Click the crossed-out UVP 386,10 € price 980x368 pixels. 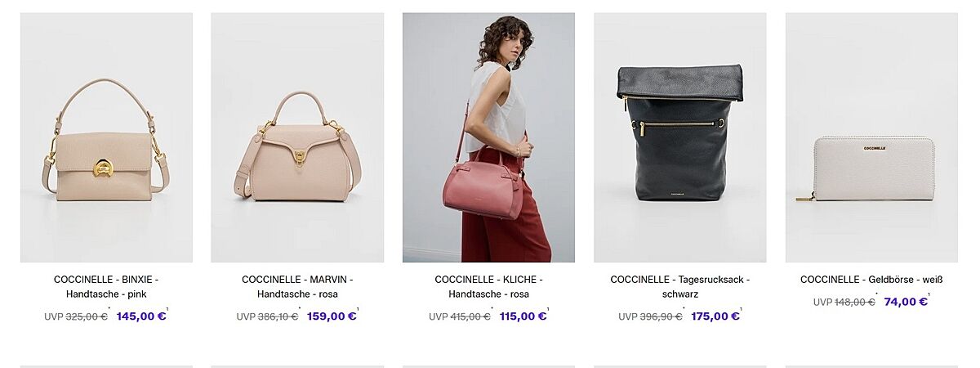pyautogui.click(x=267, y=316)
